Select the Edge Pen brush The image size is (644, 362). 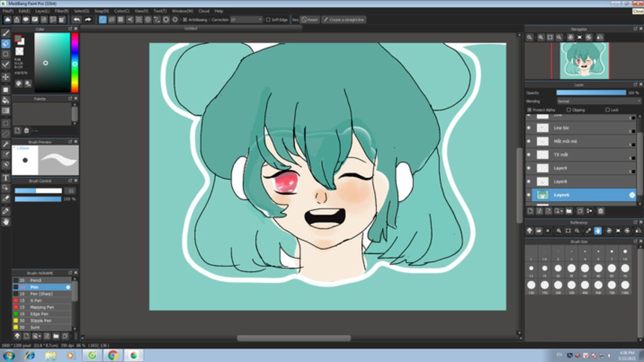click(x=42, y=314)
